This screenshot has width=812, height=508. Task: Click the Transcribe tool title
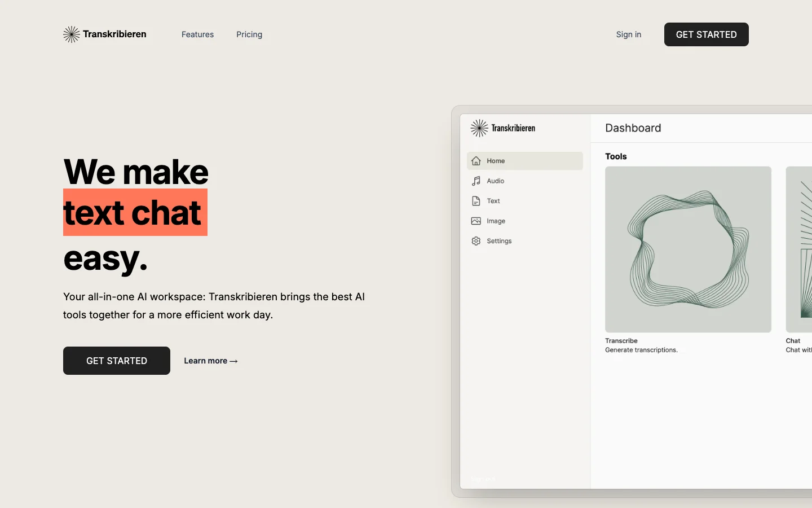pos(621,341)
